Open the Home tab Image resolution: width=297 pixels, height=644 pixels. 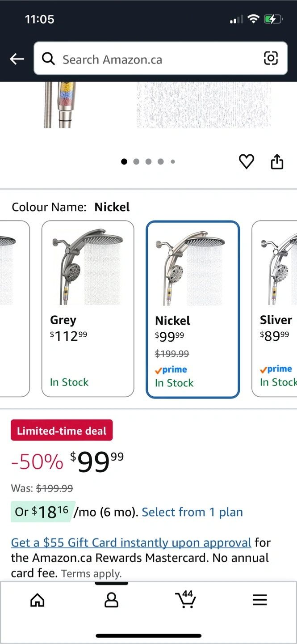tap(37, 600)
